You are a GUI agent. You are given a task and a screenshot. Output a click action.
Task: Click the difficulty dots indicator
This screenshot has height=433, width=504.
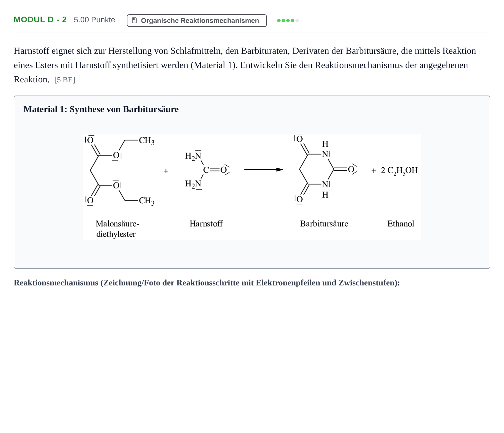tap(288, 21)
